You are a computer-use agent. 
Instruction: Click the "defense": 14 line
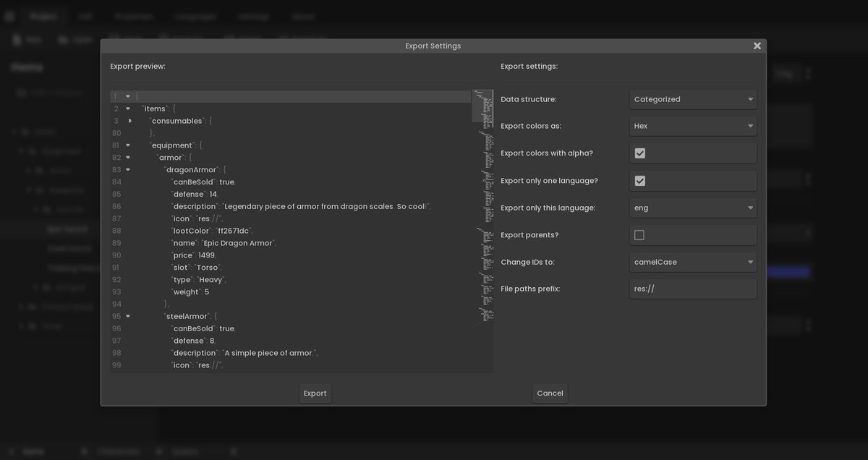(x=195, y=195)
